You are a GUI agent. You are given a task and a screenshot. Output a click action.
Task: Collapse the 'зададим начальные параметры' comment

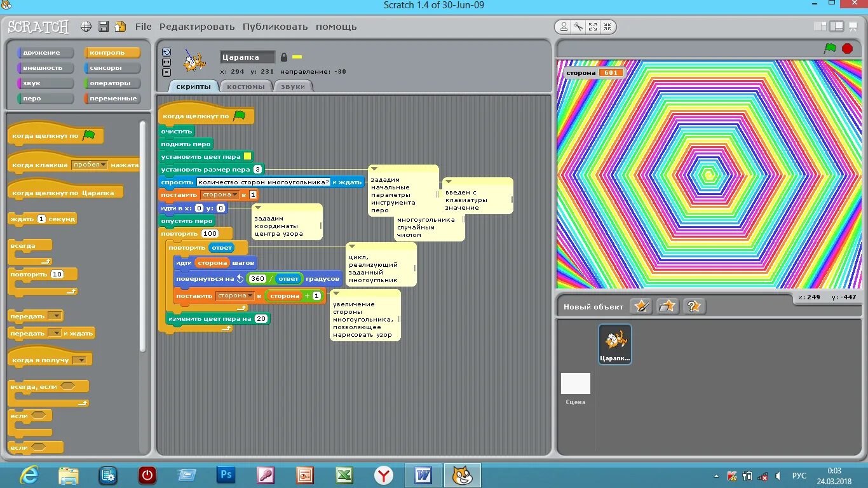[375, 169]
